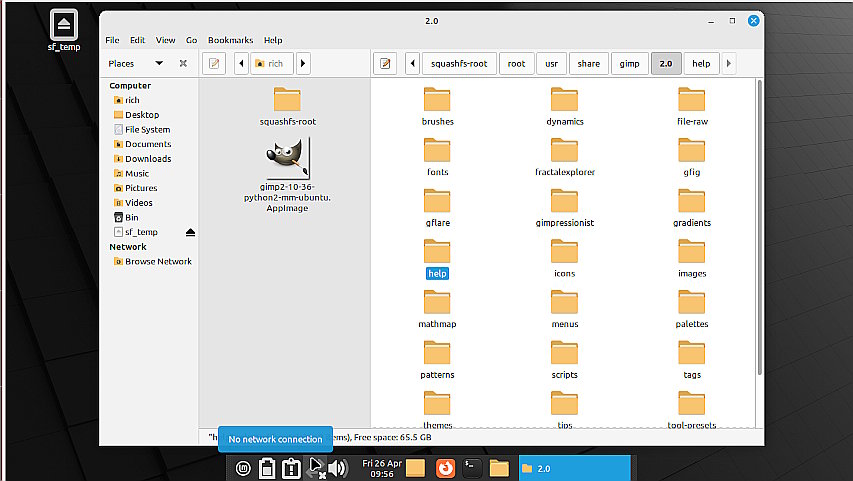The image size is (853, 481).
Task: Open the Bookmarks menu
Action: [230, 40]
